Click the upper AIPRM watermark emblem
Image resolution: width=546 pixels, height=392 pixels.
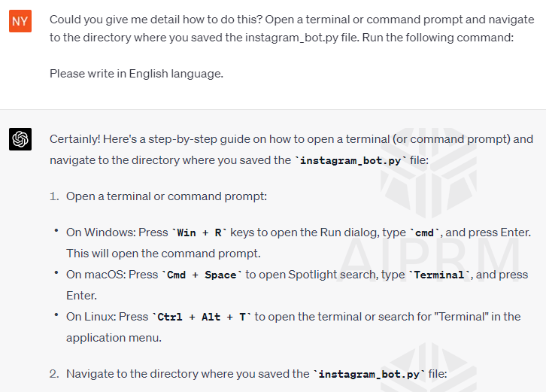tap(429, 172)
